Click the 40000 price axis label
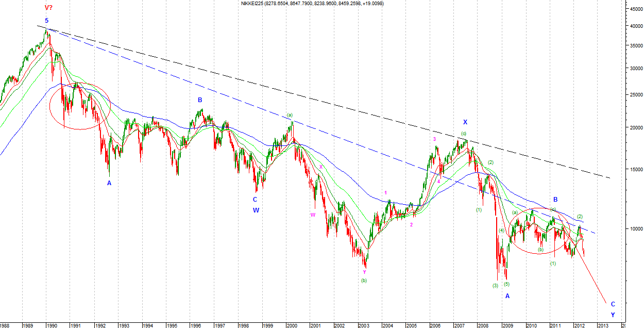The width and height of the screenshot is (644, 328). pos(635,26)
